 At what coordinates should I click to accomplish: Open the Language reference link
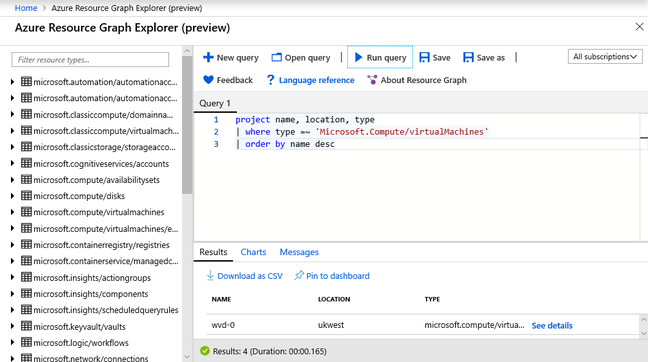(317, 80)
